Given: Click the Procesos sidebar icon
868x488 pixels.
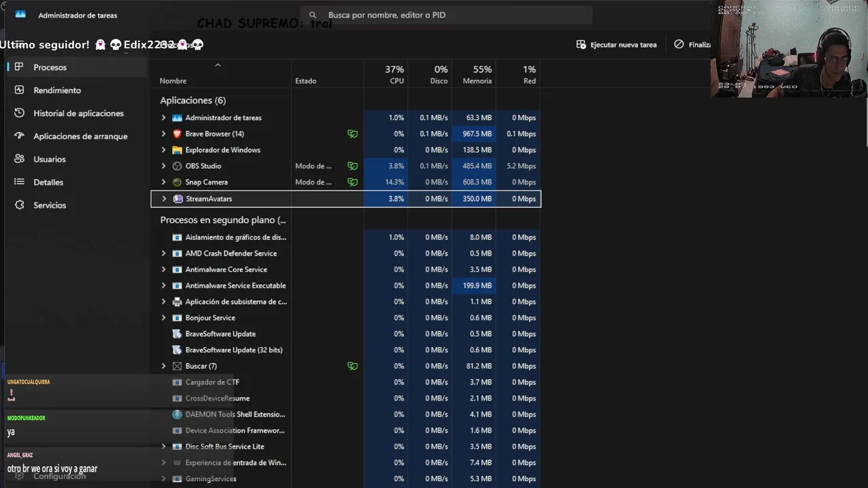Looking at the screenshot, I should pyautogui.click(x=19, y=67).
